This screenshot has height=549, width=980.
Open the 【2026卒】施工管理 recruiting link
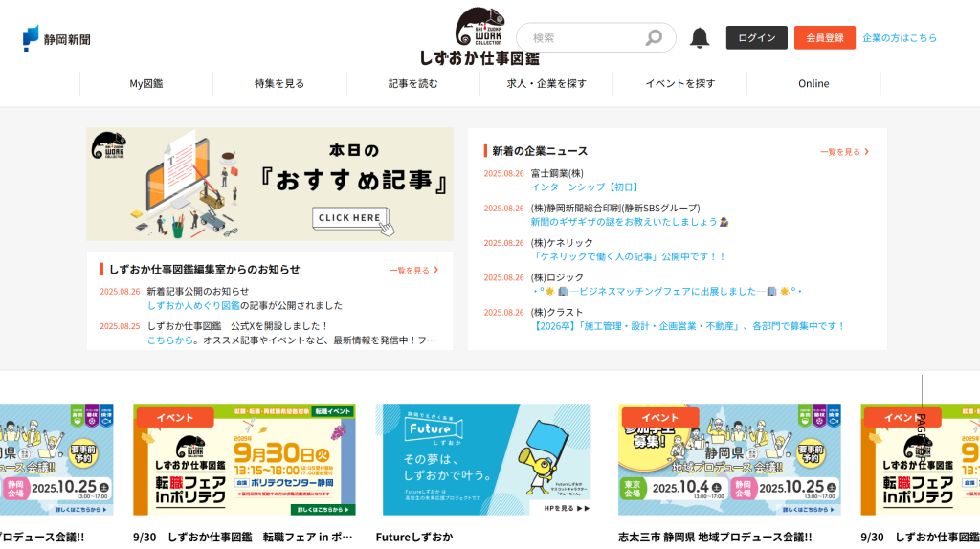click(x=687, y=326)
